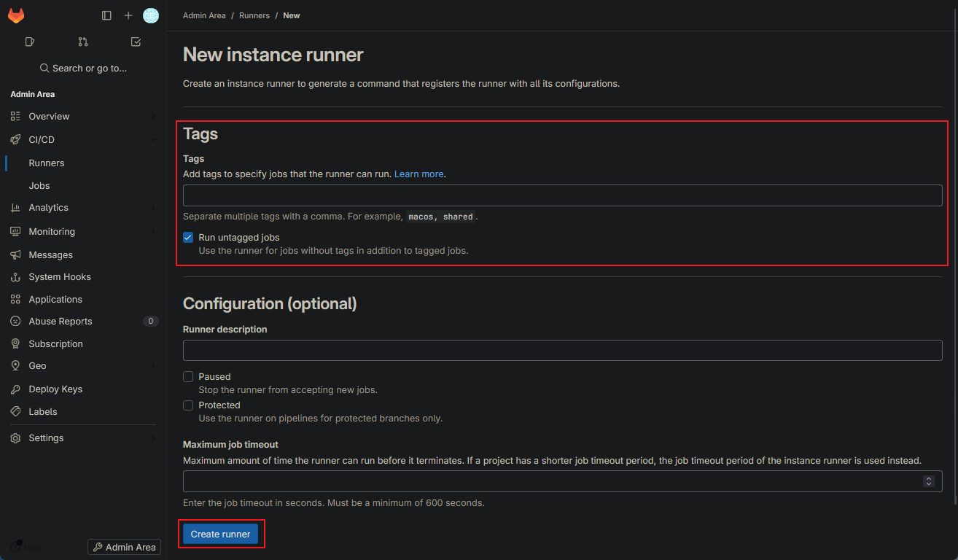
Task: Open the user avatar menu
Action: click(151, 15)
